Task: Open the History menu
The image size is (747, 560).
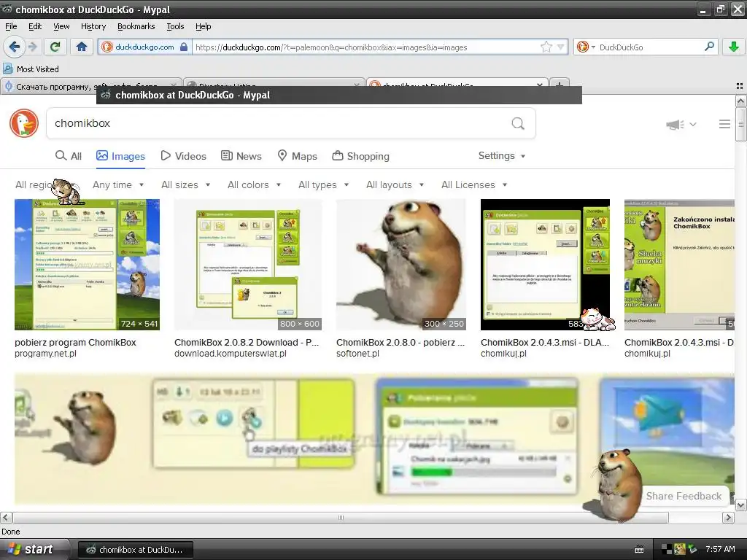Action: click(x=93, y=27)
